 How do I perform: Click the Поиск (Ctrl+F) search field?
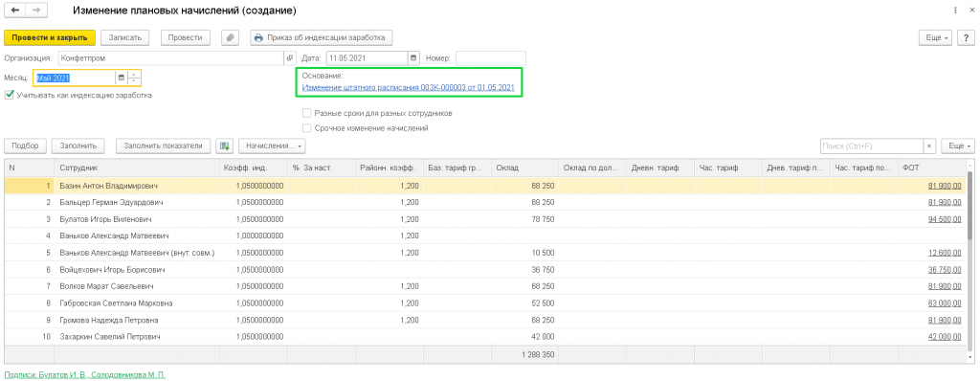coord(872,146)
